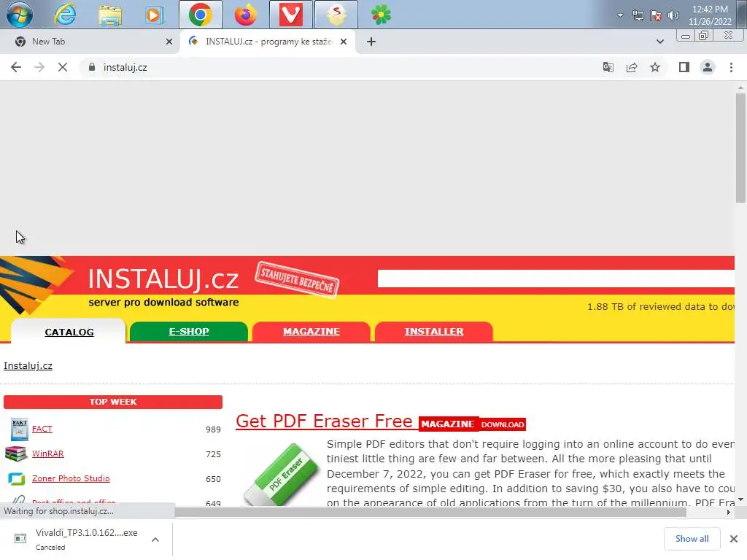Open Windows Explorer folder icon in taskbar
Image resolution: width=747 pixels, height=560 pixels.
coord(110,15)
